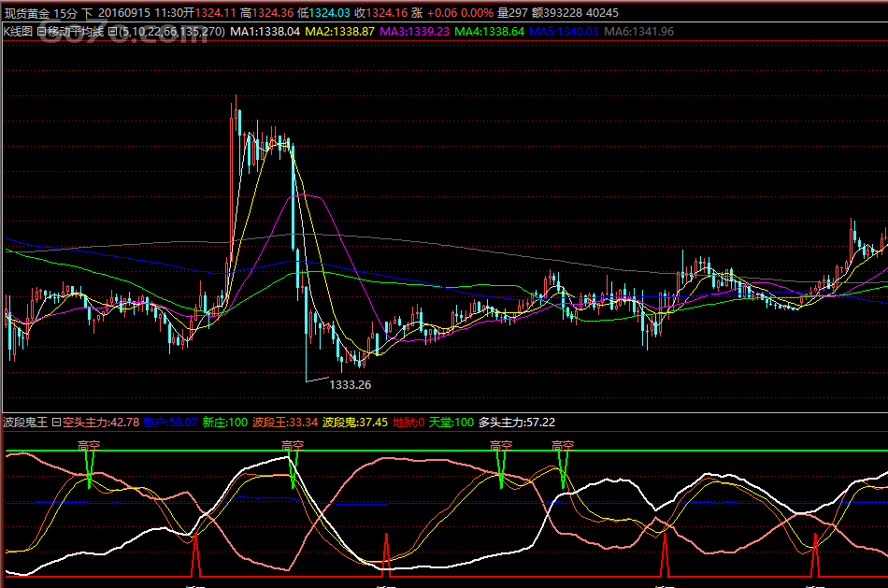Click the green MA4:1338.64 label
This screenshot has width=888, height=588.
[489, 32]
